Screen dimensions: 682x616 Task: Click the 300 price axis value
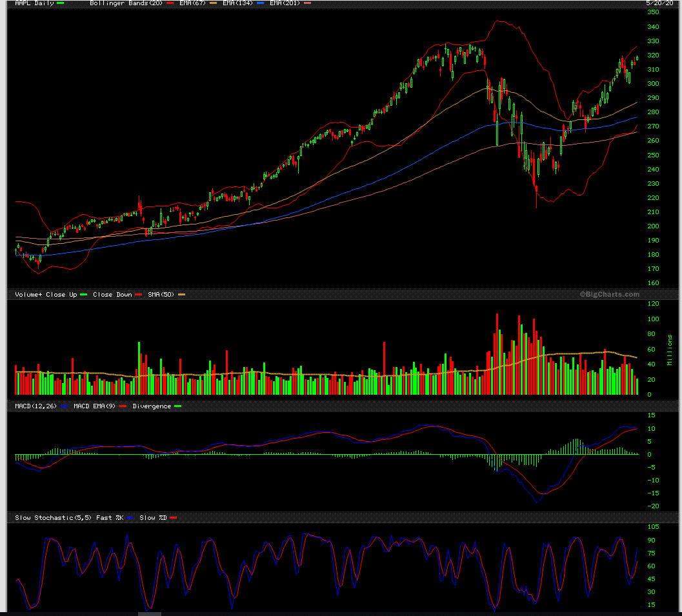[x=653, y=83]
